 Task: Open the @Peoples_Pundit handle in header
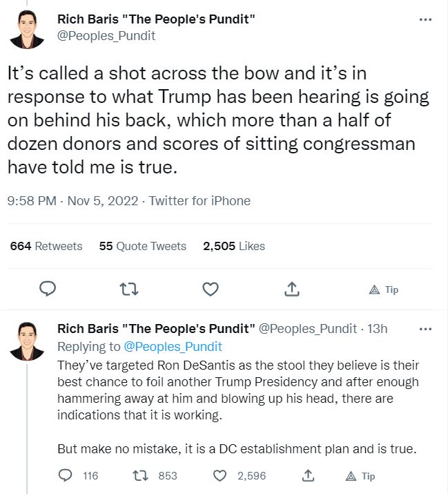coord(106,36)
